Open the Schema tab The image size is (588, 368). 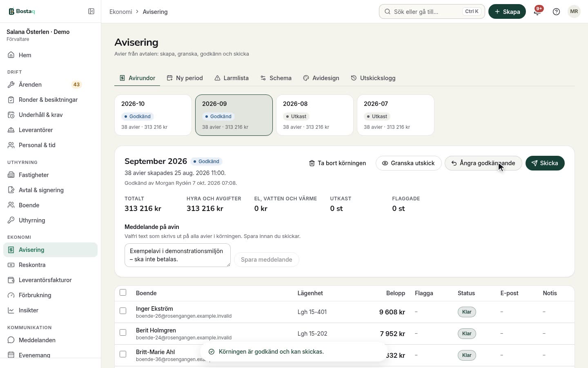point(276,78)
